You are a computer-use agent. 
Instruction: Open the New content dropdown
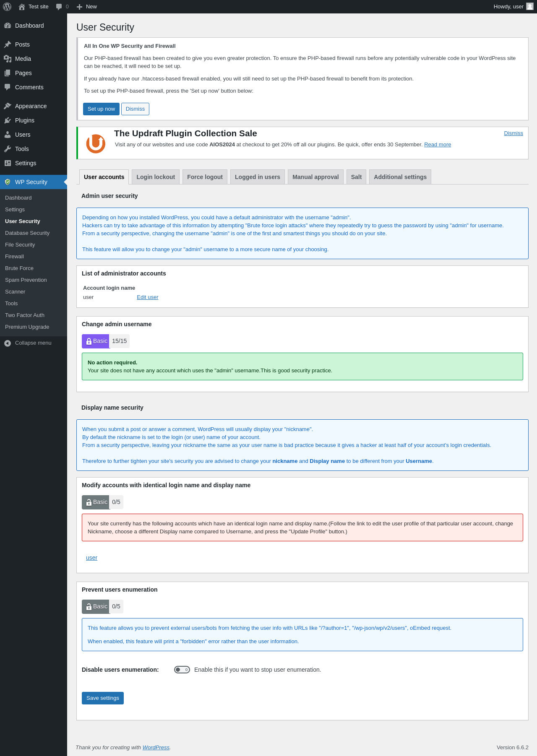[x=87, y=7]
